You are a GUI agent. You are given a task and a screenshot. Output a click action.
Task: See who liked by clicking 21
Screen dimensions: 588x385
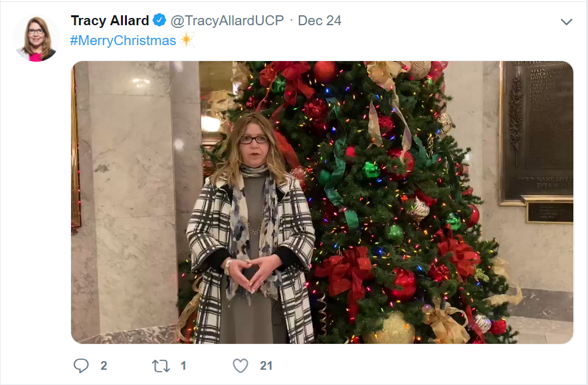(x=265, y=364)
